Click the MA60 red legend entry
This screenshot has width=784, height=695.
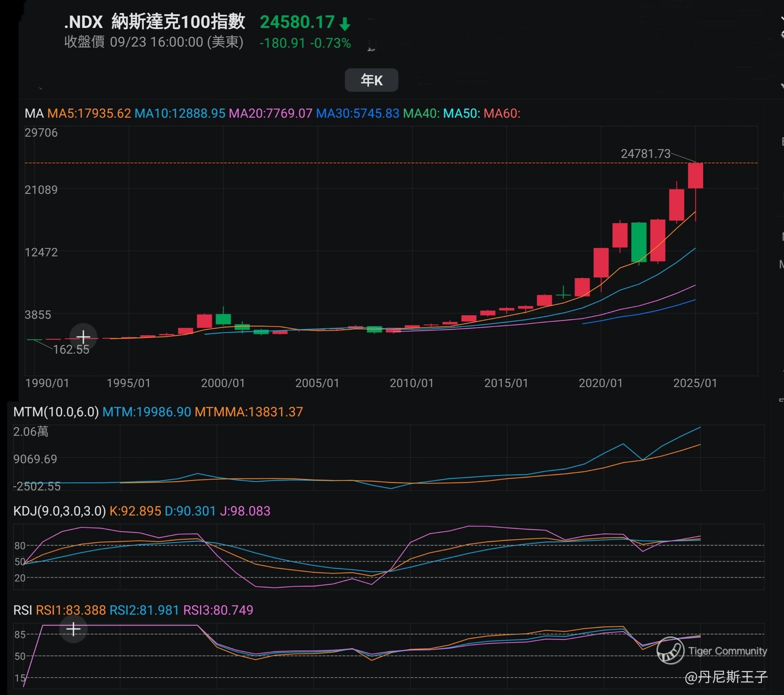[x=502, y=114]
